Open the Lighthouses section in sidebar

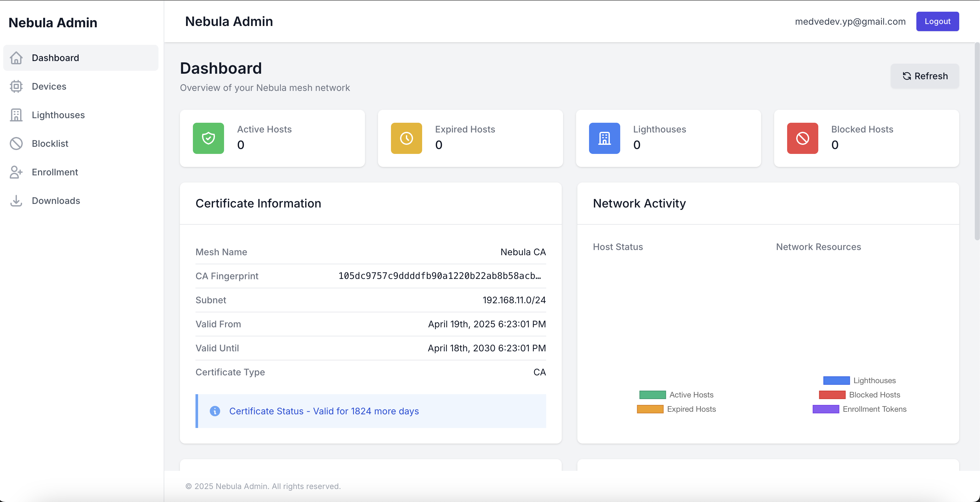81,115
